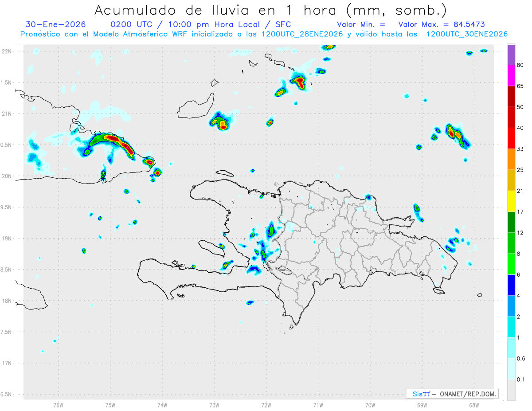Click the "75W" longitude label

110,404
